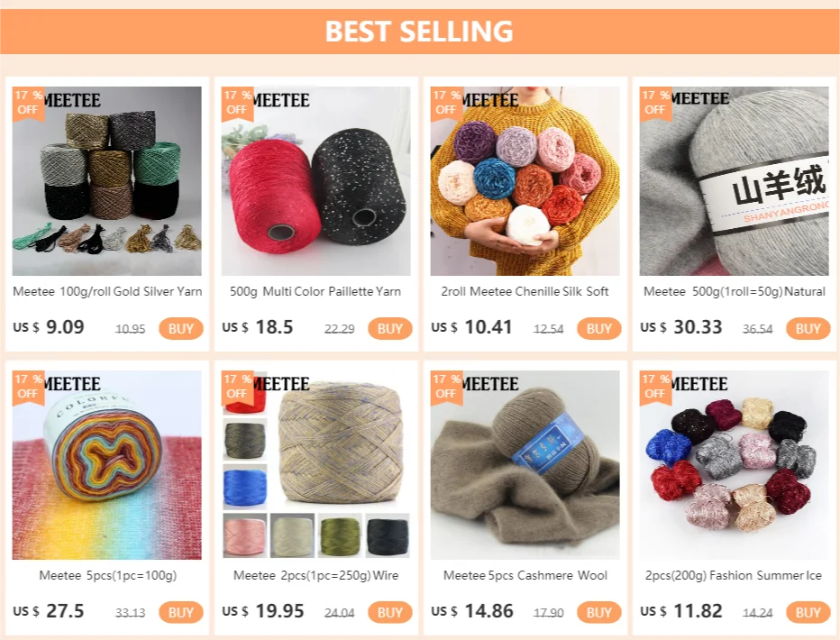Open the 2roll Meetee Chenille Silk Soft title
The image size is (840, 640).
(x=525, y=291)
